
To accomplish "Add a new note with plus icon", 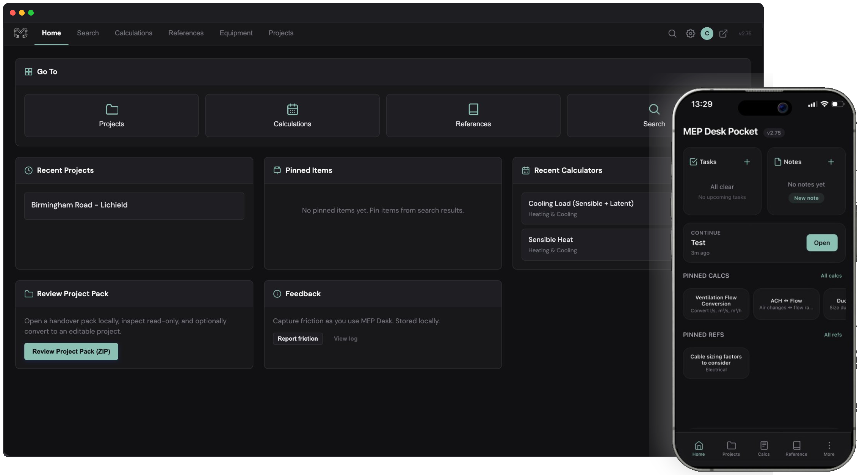I will 831,162.
